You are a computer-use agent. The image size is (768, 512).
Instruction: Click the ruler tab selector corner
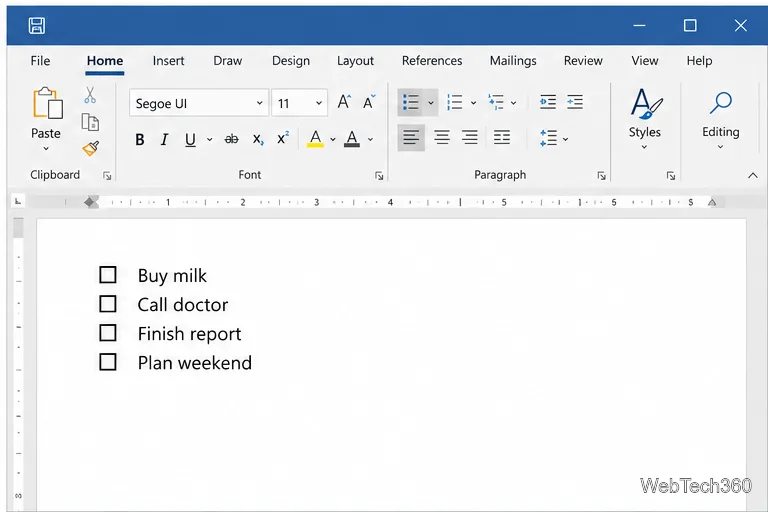(x=18, y=201)
